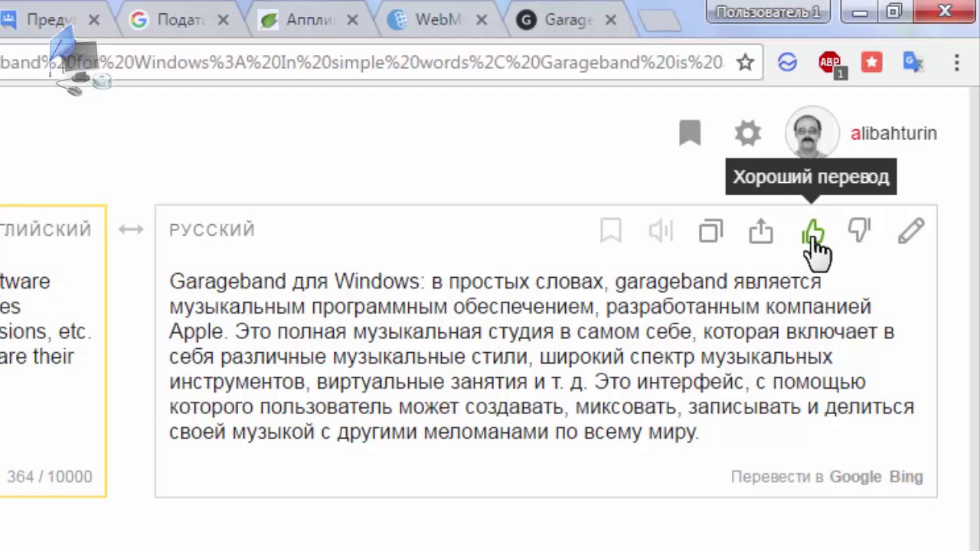Close the Предм tab
Screen dimensions: 980x551
point(93,20)
